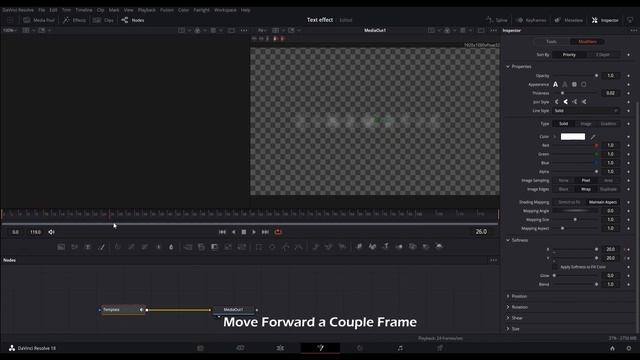Expand the Position section
The height and width of the screenshot is (360, 640).
(x=508, y=296)
